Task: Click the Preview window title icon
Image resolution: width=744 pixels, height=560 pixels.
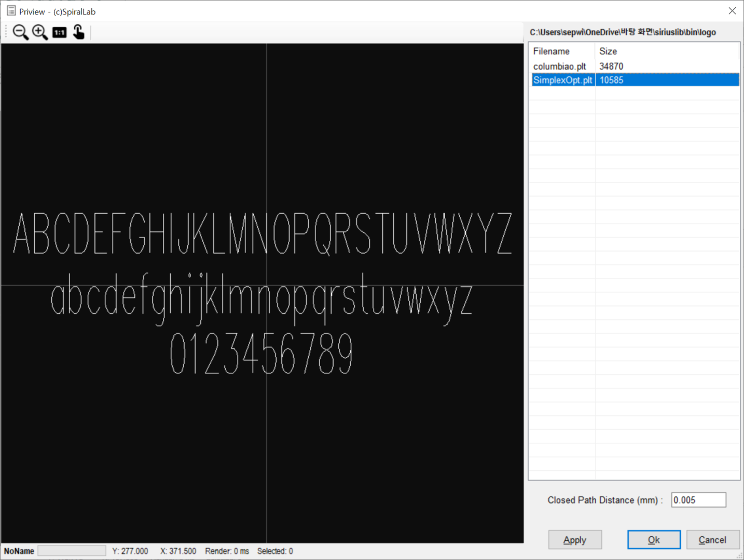Action: (x=11, y=11)
